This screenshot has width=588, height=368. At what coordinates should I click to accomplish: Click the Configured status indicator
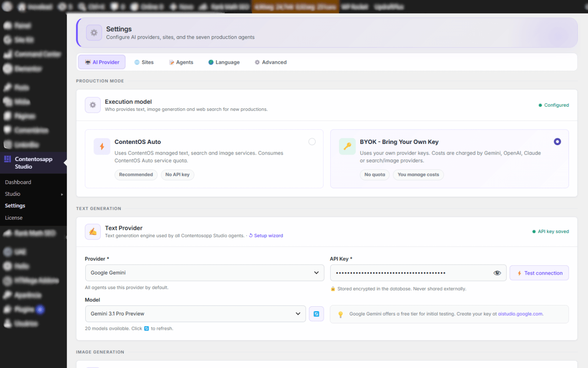click(x=554, y=105)
